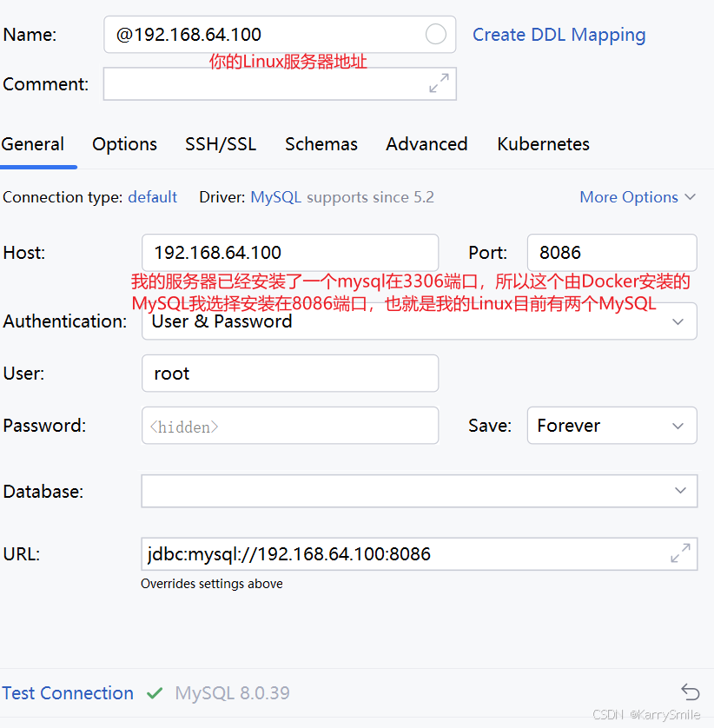Switch to the Advanced tab

(426, 144)
